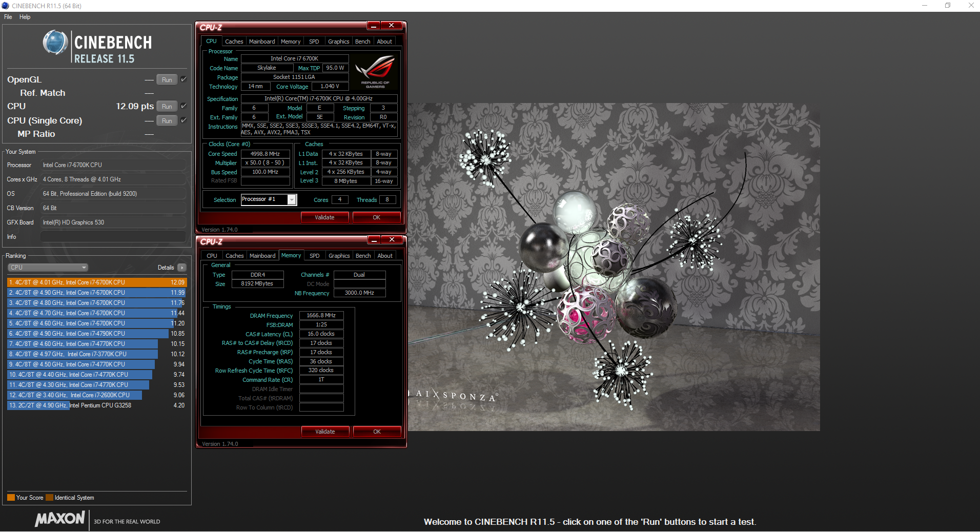Viewport: 980px width, 532px height.
Task: Toggle the CPU test checkbox
Action: click(183, 106)
